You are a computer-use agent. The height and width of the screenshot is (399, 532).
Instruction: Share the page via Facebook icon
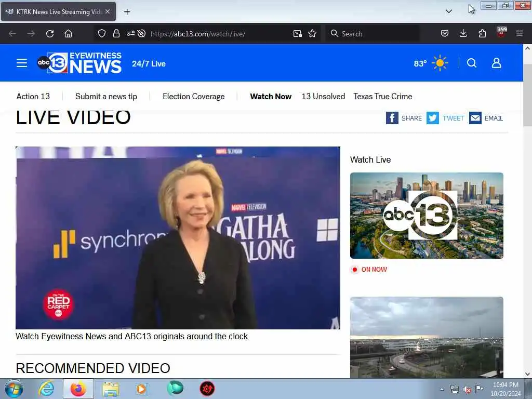[392, 118]
